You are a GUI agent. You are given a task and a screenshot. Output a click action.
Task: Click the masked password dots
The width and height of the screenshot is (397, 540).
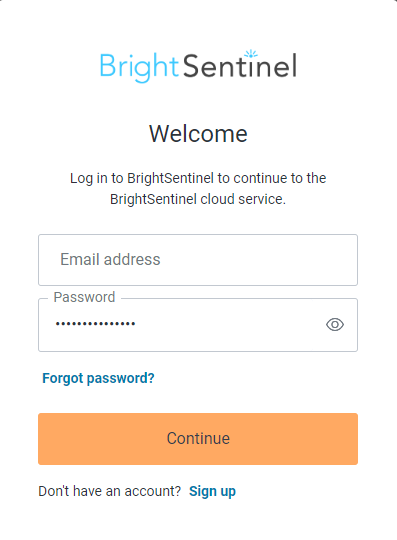click(95, 324)
